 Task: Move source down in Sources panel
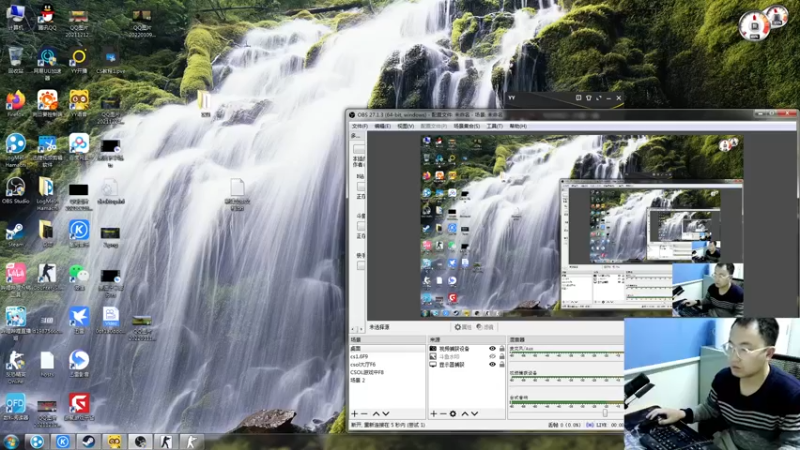[x=474, y=414]
